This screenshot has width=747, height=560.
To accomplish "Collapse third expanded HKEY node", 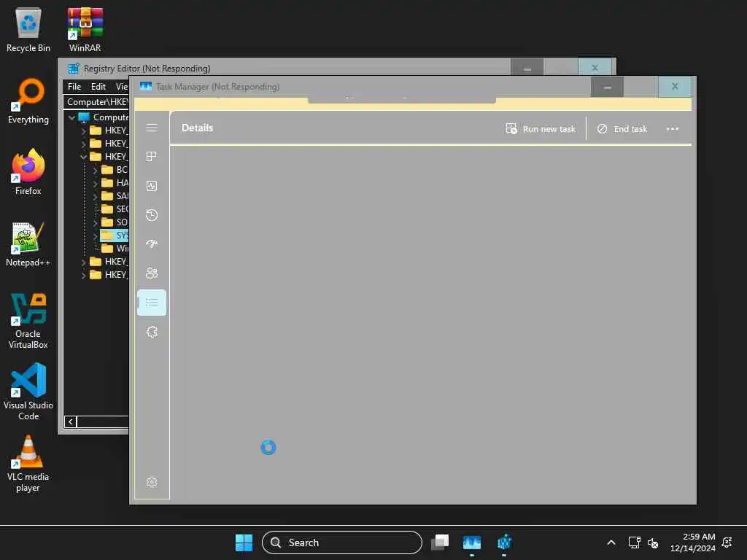I will (83, 157).
